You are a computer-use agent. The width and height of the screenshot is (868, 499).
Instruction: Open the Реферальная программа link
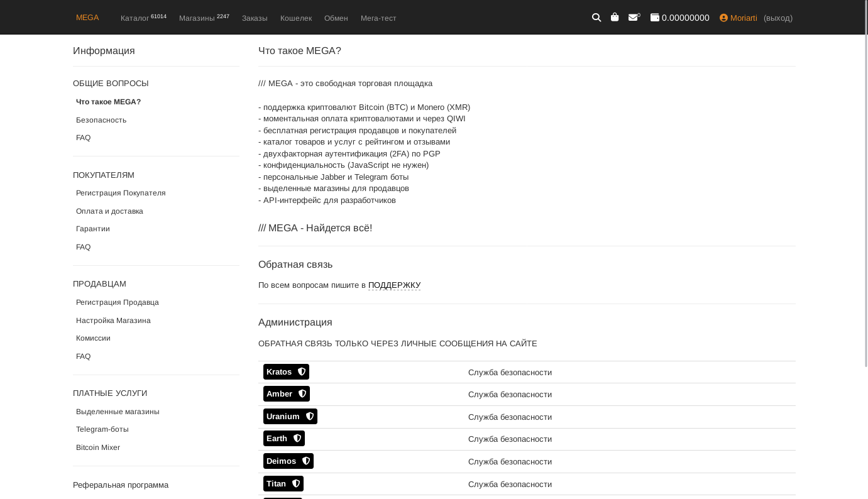(x=121, y=485)
